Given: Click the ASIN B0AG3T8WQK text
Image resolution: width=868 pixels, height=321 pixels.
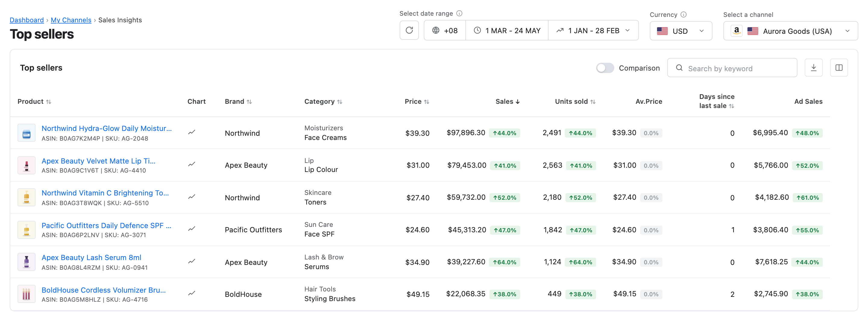Looking at the screenshot, I should [71, 203].
